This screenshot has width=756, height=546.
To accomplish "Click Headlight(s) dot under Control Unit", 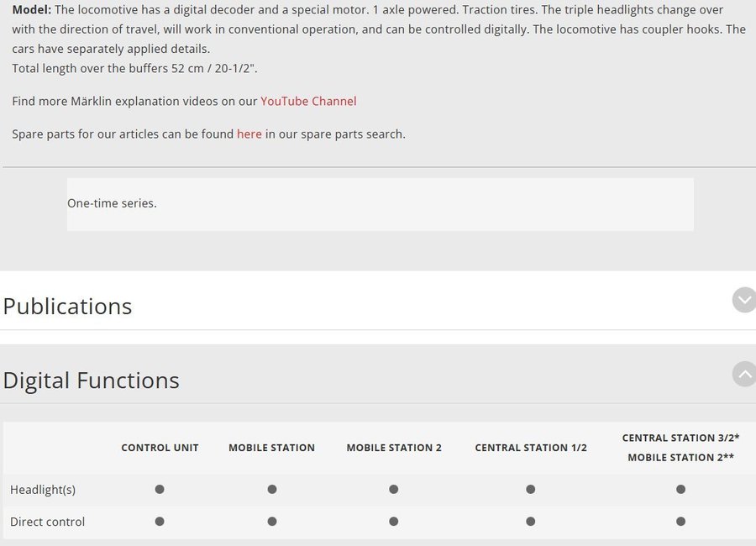I will 160,489.
